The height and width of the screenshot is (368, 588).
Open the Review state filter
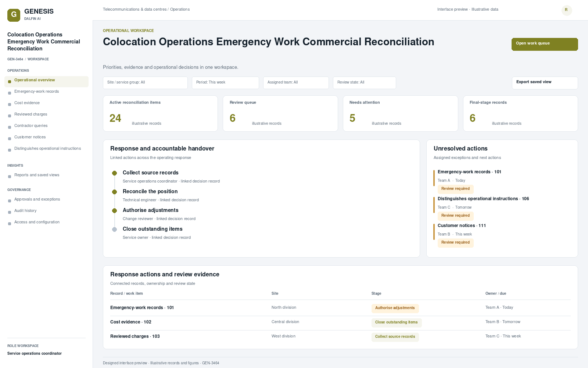(x=365, y=83)
